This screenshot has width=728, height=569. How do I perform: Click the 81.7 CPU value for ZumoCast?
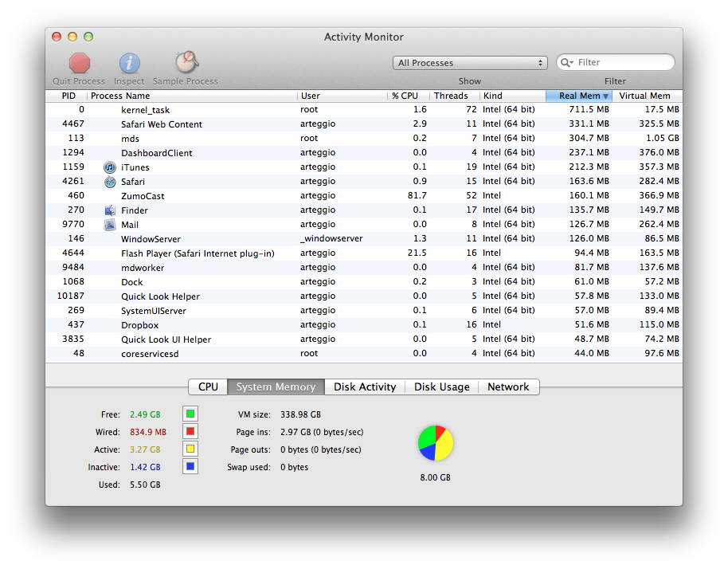point(417,195)
